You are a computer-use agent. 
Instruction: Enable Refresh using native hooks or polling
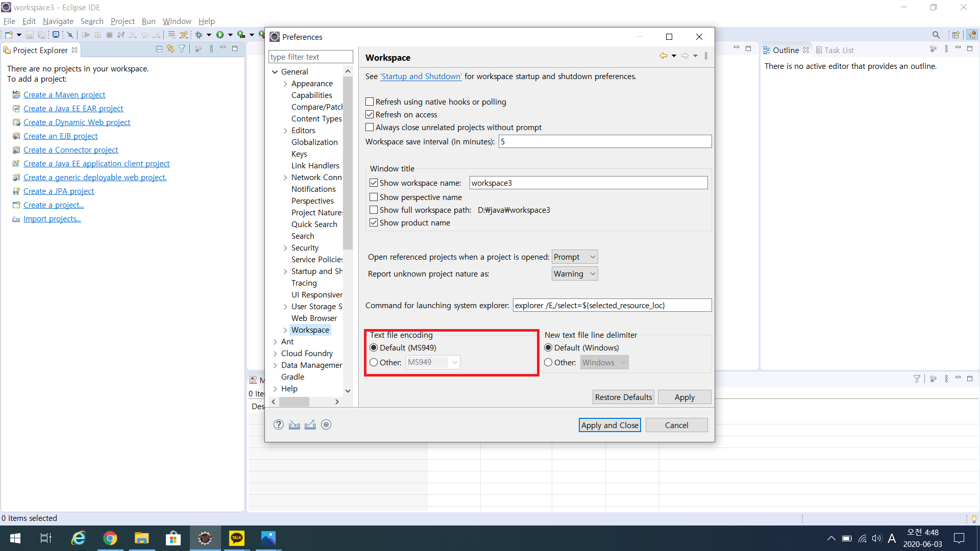(x=370, y=102)
